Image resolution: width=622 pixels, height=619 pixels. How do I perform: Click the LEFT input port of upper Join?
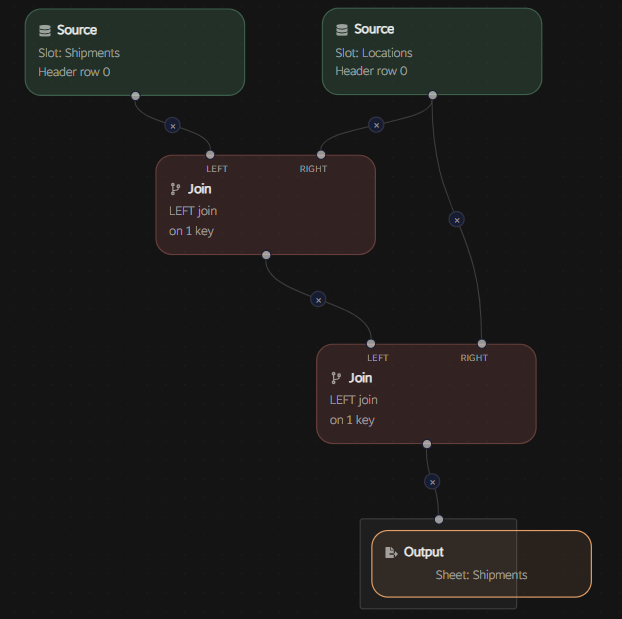coord(210,154)
